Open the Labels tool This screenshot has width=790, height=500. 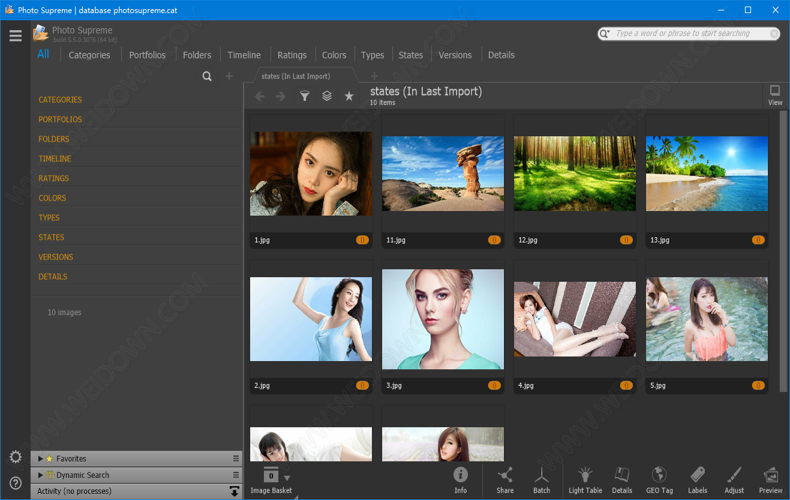[x=697, y=480]
